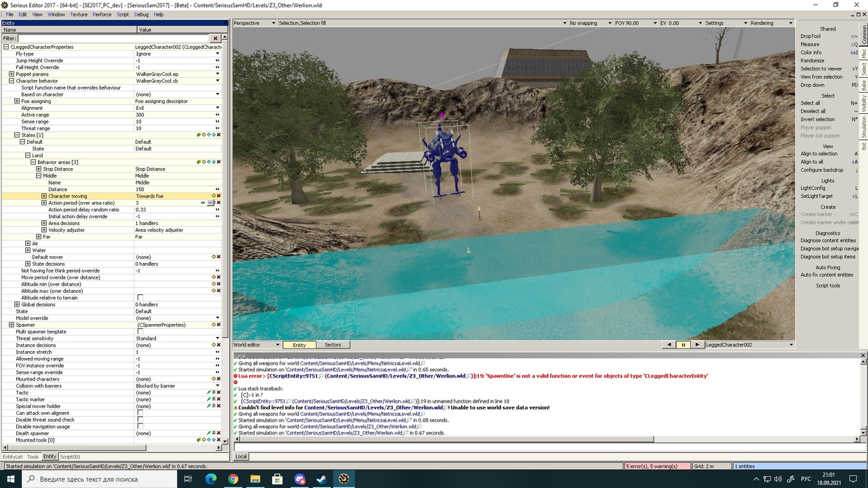Open the Perspective view dropdown
This screenshot has height=488, width=868.
coord(254,23)
